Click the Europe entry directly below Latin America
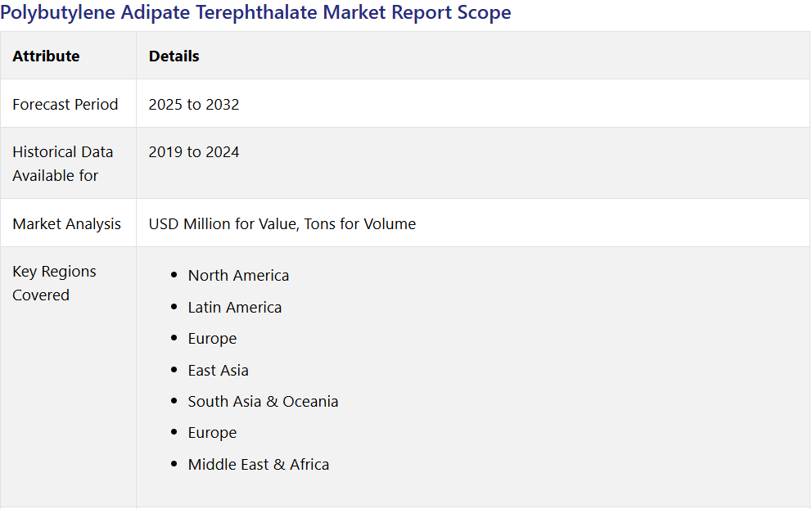This screenshot has height=509, width=812. [x=212, y=338]
